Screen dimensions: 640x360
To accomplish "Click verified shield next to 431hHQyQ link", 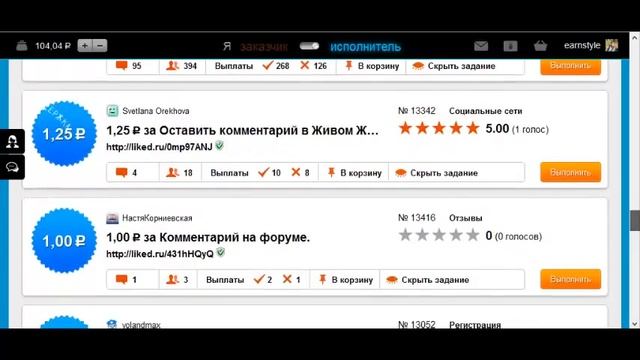I will tap(220, 253).
